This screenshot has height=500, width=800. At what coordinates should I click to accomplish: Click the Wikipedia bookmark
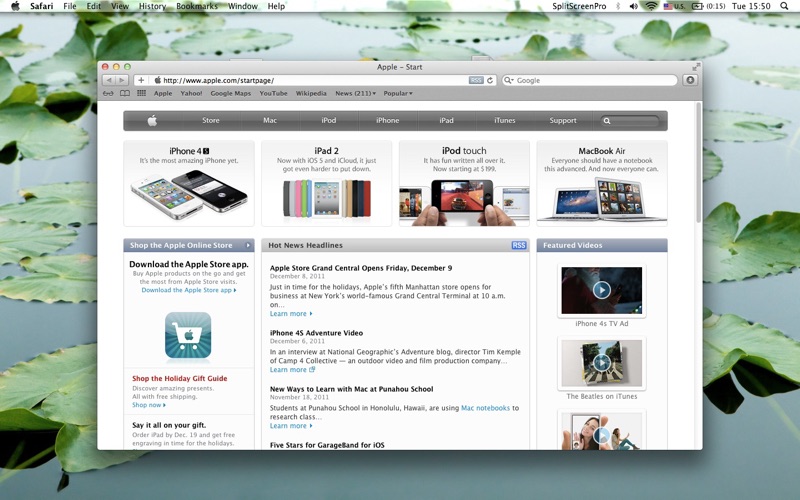[311, 93]
